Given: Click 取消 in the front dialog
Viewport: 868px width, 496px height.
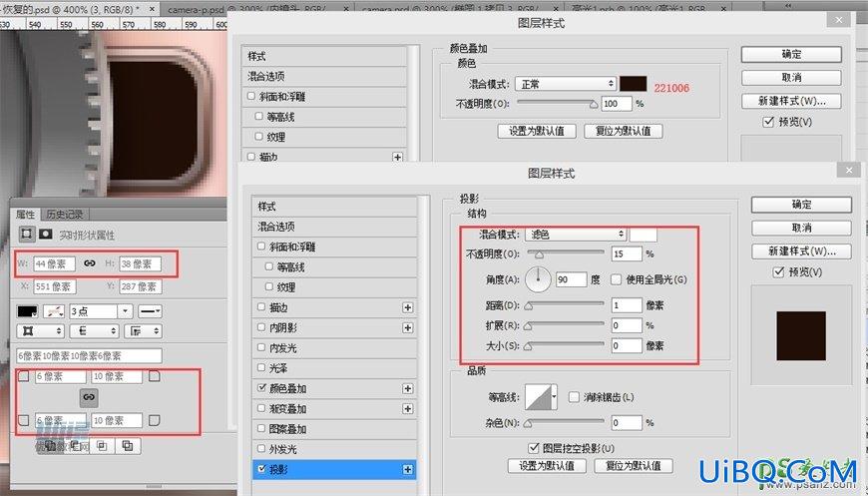Looking at the screenshot, I should pyautogui.click(x=801, y=228).
